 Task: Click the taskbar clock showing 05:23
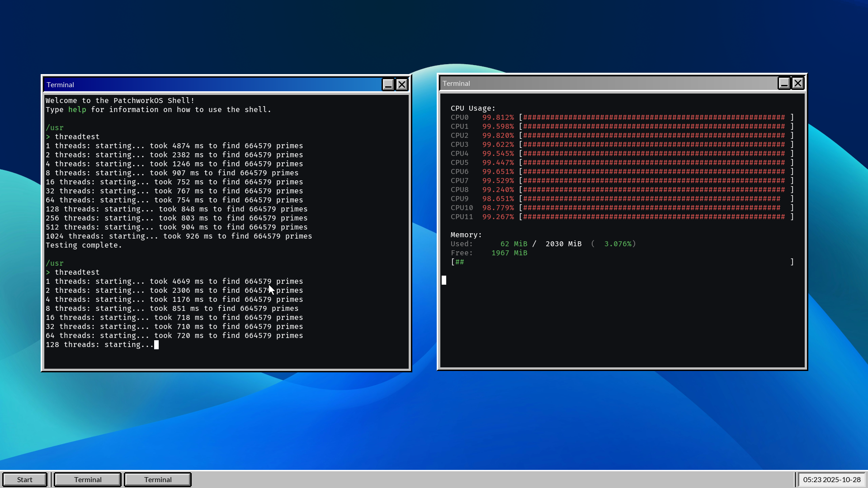coord(831,479)
